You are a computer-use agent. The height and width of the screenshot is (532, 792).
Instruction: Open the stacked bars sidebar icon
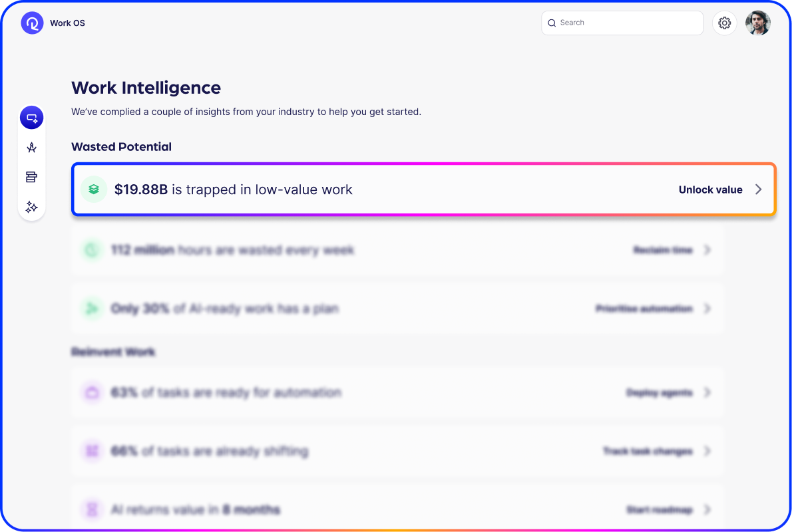(x=31, y=177)
